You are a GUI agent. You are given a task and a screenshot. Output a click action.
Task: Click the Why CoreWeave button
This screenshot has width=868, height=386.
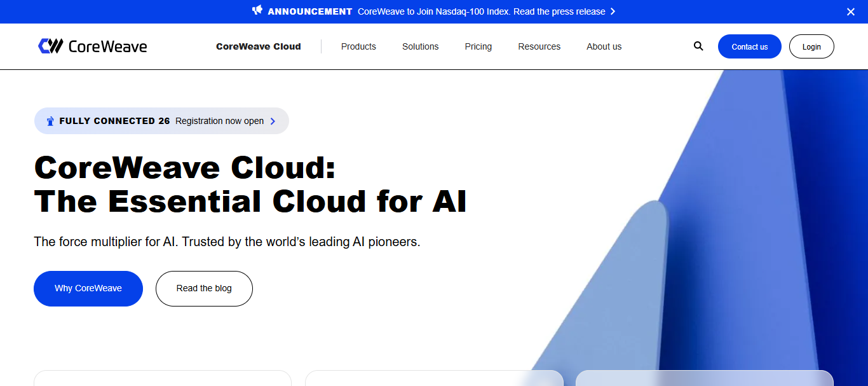(88, 289)
